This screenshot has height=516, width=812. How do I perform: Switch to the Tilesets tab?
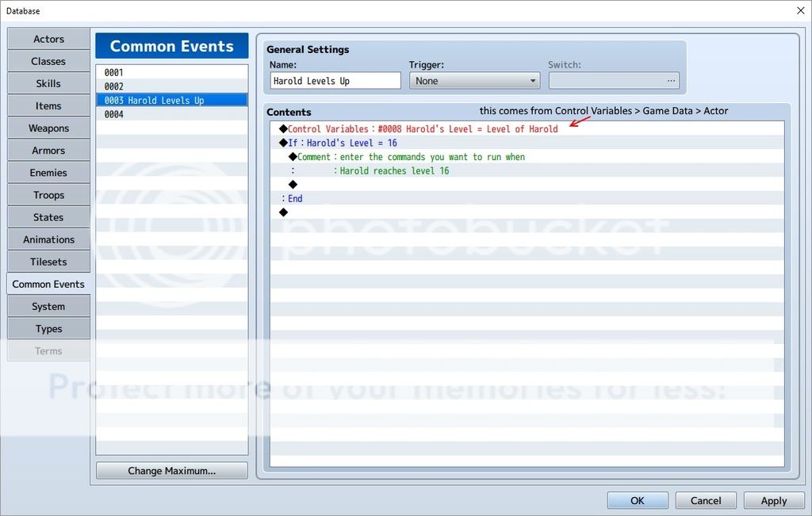[48, 262]
